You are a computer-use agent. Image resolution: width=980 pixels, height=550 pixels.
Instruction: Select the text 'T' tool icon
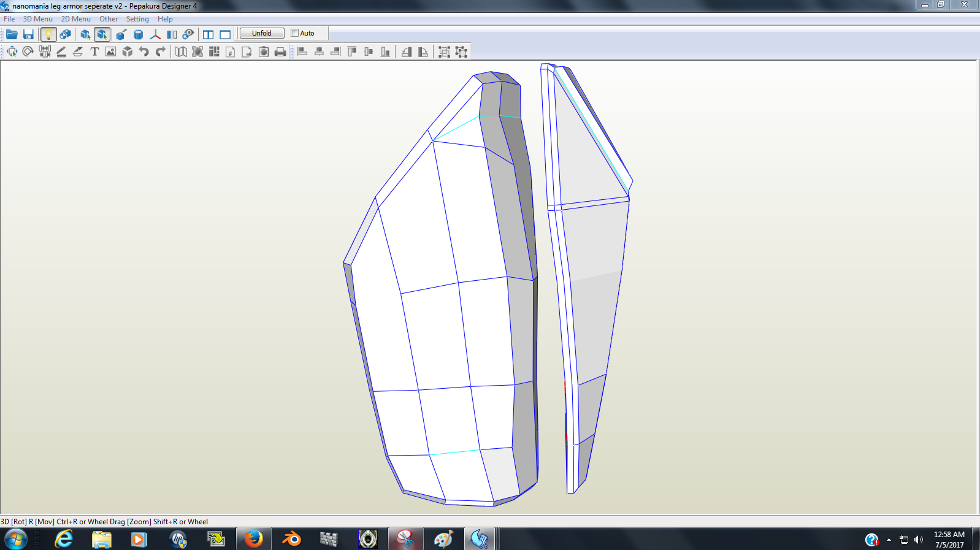click(94, 52)
